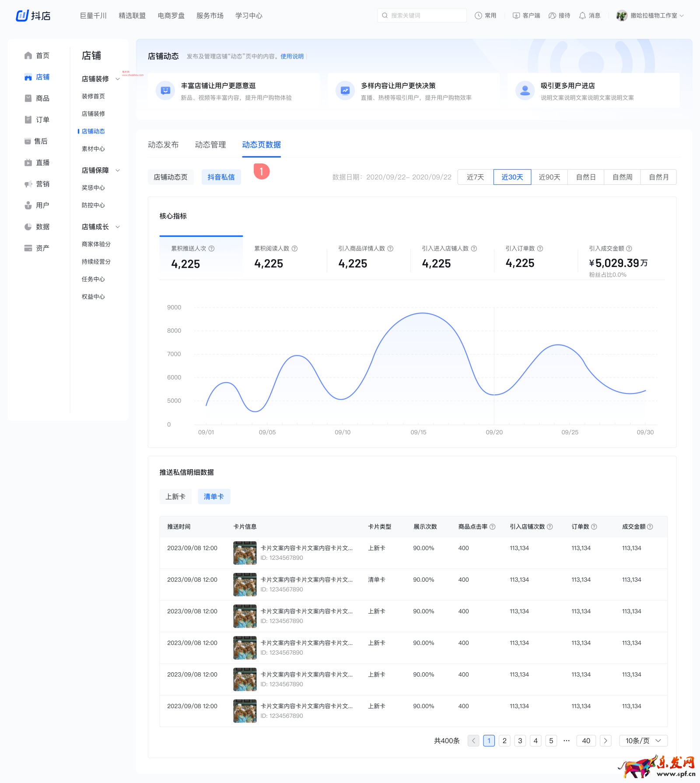700x783 pixels.
Task: Click the 消息 bell icon
Action: point(582,16)
